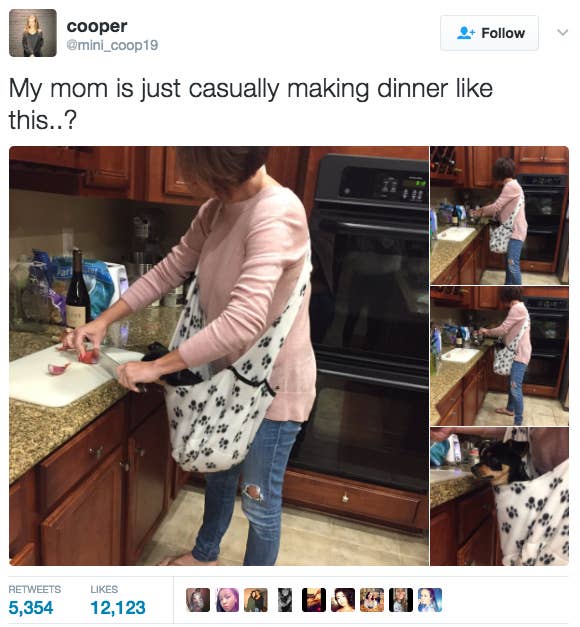
Task: Open the top-right kitchen photo thumbnail
Action: (500, 215)
